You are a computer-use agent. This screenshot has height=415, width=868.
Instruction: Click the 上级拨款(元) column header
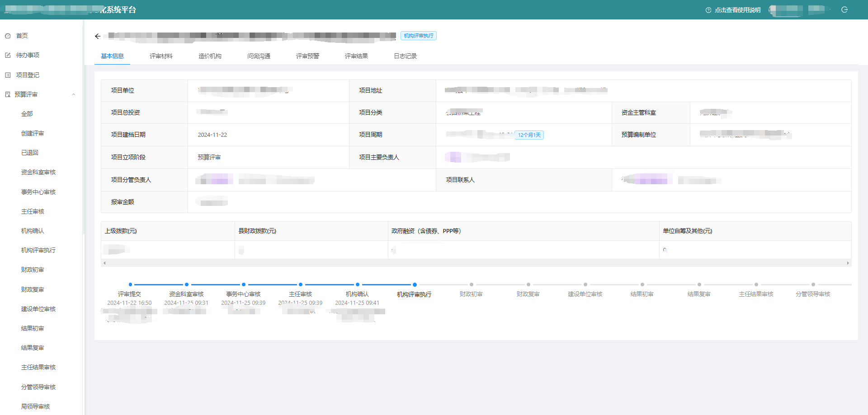pos(168,231)
